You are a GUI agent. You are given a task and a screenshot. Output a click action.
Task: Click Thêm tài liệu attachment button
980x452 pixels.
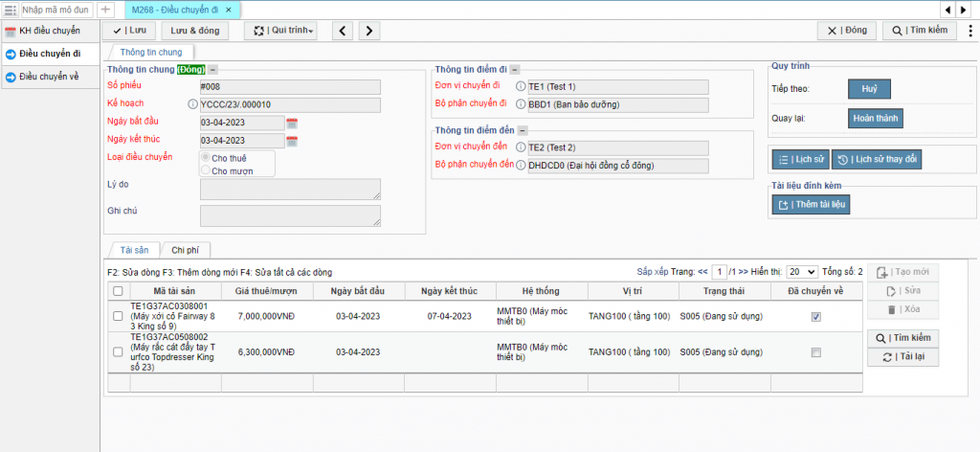[x=812, y=204]
